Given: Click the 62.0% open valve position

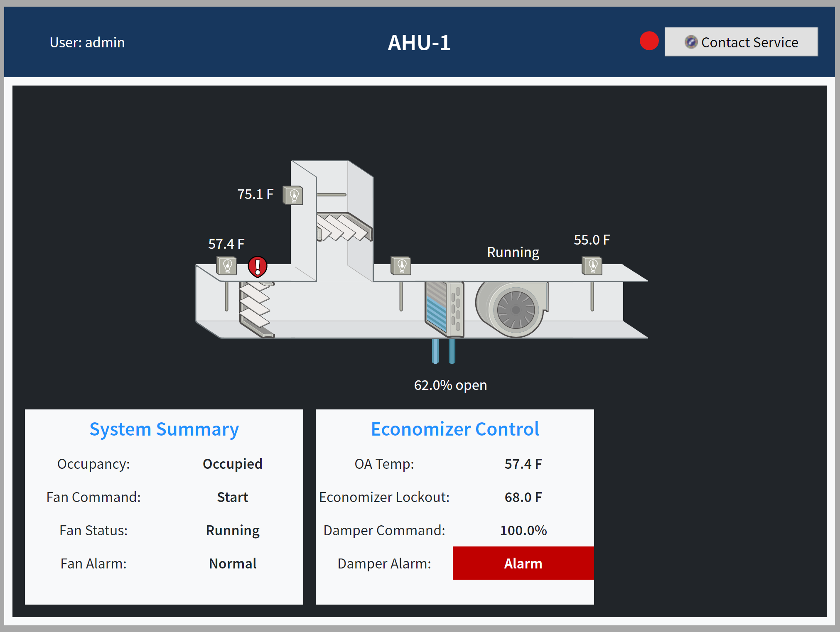Looking at the screenshot, I should (450, 385).
